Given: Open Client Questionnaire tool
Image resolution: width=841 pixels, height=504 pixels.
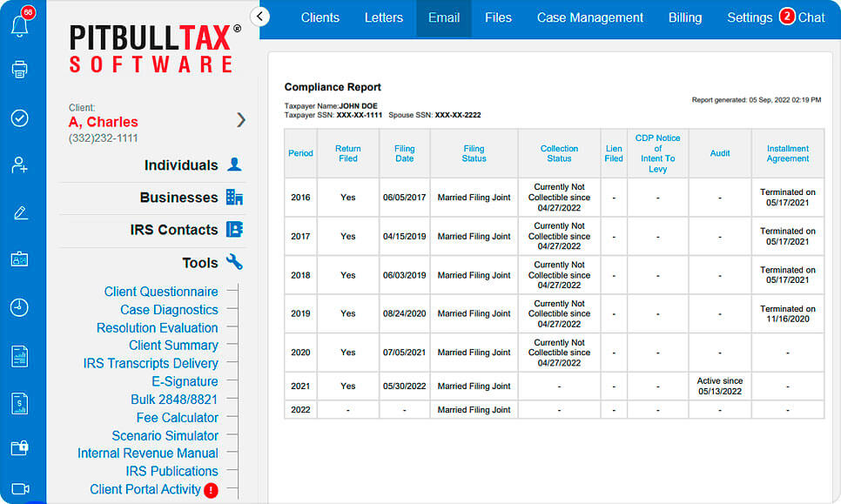Looking at the screenshot, I should (x=161, y=292).
